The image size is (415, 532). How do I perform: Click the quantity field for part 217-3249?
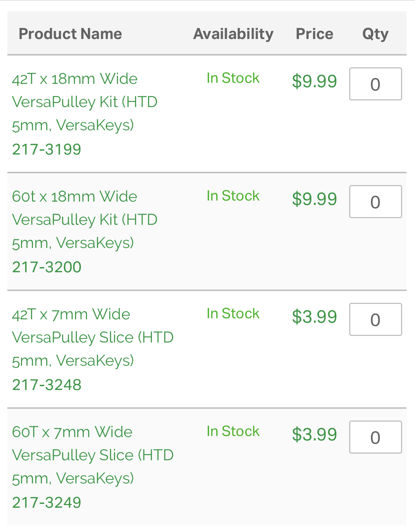pyautogui.click(x=375, y=437)
